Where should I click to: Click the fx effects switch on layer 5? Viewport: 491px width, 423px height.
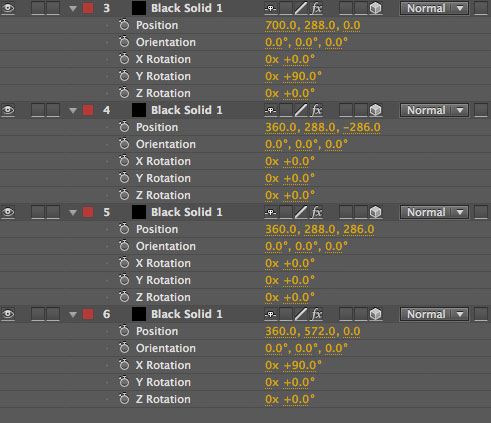tap(316, 212)
